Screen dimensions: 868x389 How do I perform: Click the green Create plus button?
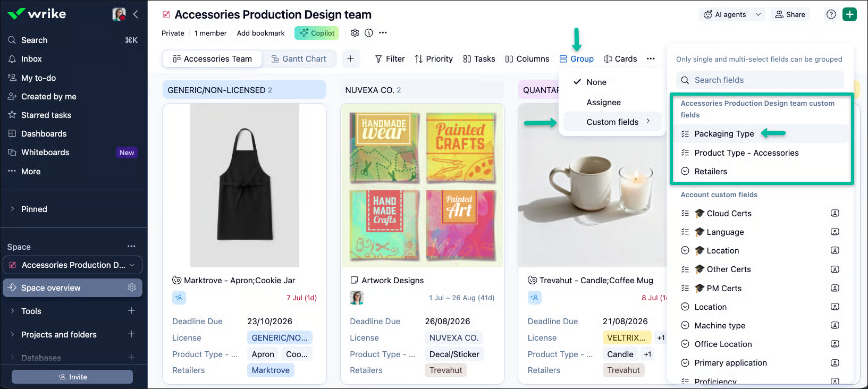(x=850, y=14)
